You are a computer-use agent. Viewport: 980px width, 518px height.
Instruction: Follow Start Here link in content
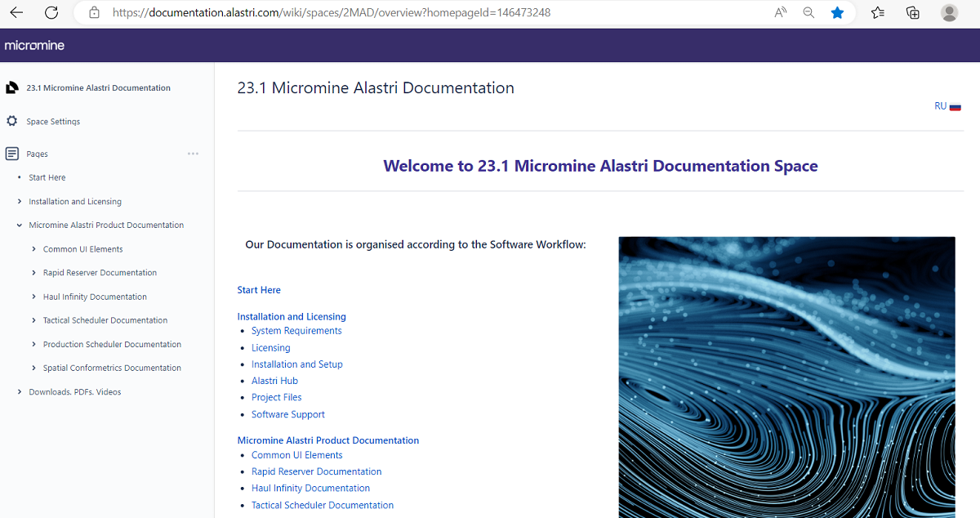(x=259, y=290)
